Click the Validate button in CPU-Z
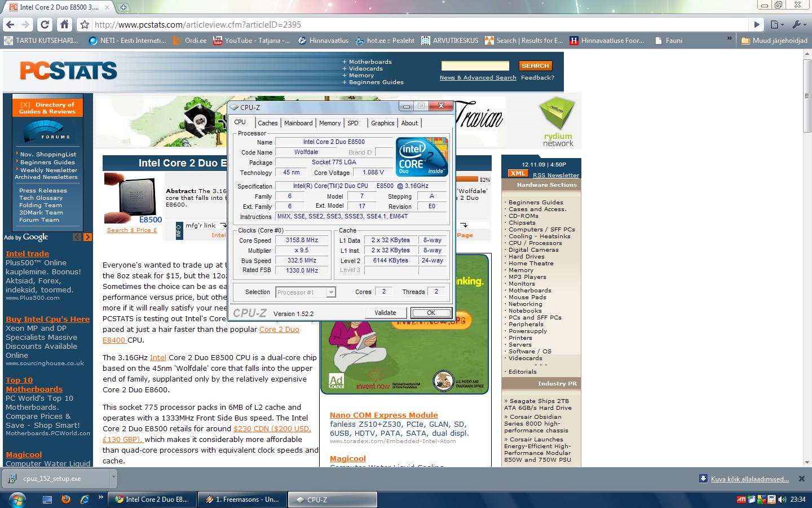Image resolution: width=812 pixels, height=508 pixels. (385, 313)
